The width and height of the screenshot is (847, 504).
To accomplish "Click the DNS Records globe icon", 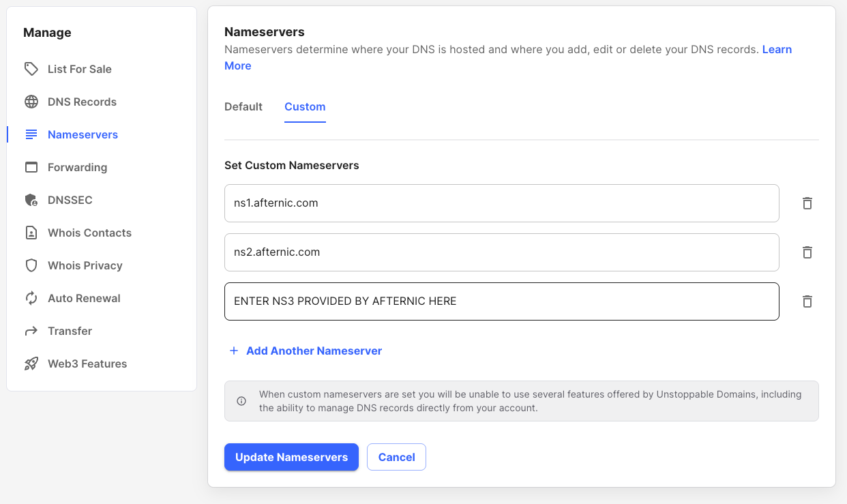I will click(31, 102).
